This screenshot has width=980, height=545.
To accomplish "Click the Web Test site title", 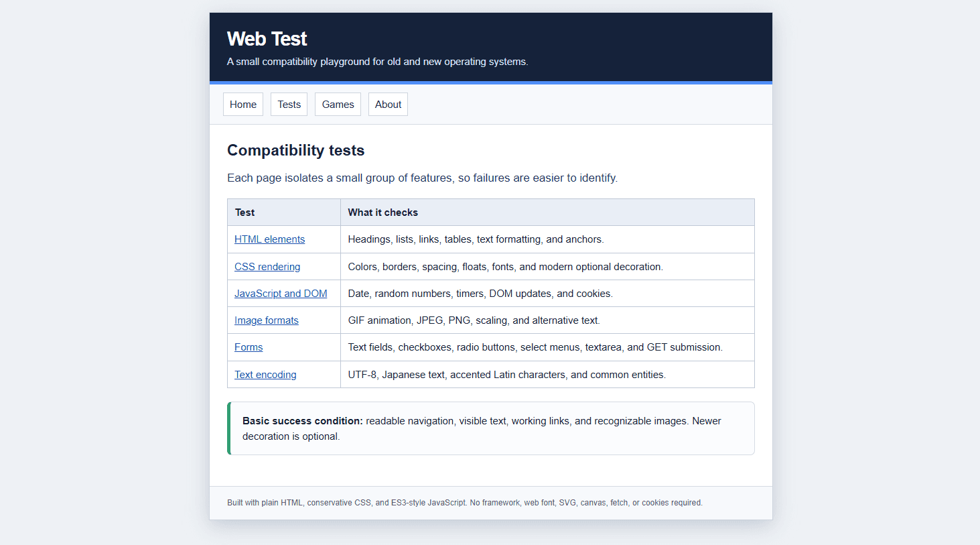I will pos(267,39).
